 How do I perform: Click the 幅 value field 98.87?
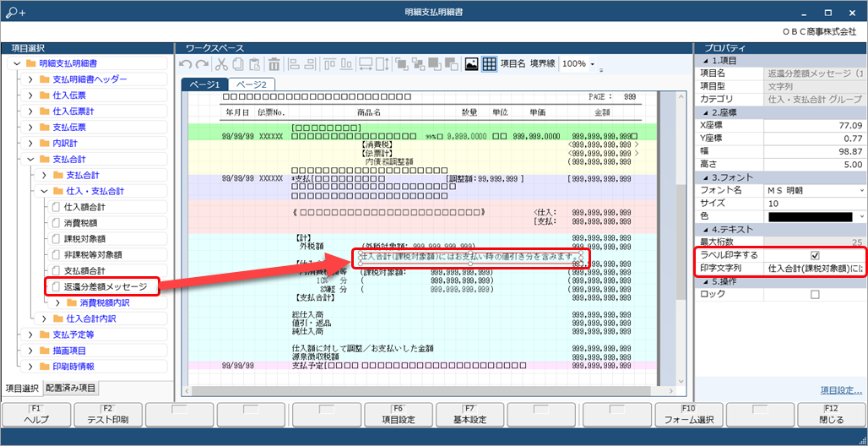[815, 151]
